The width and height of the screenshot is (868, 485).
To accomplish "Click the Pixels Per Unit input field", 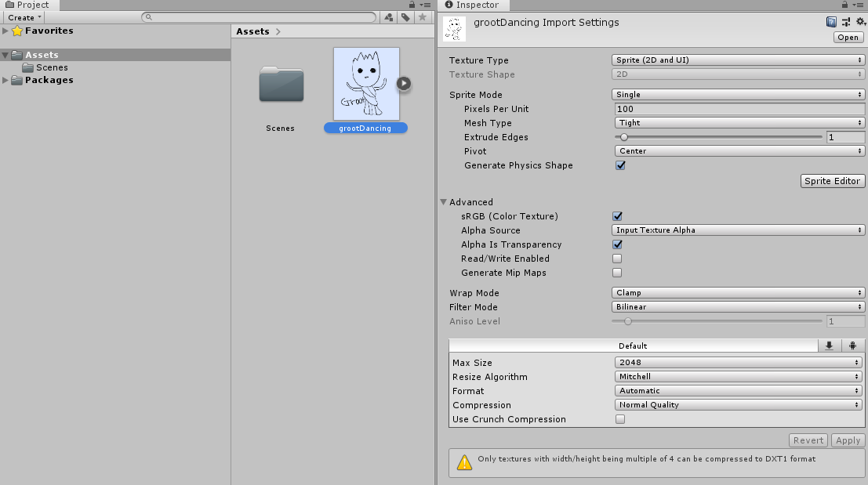I will coord(739,109).
